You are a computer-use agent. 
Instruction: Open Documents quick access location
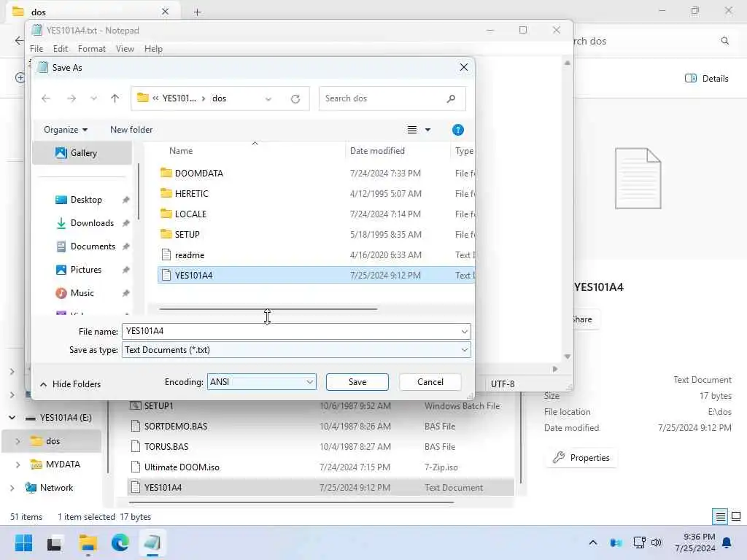pyautogui.click(x=93, y=246)
